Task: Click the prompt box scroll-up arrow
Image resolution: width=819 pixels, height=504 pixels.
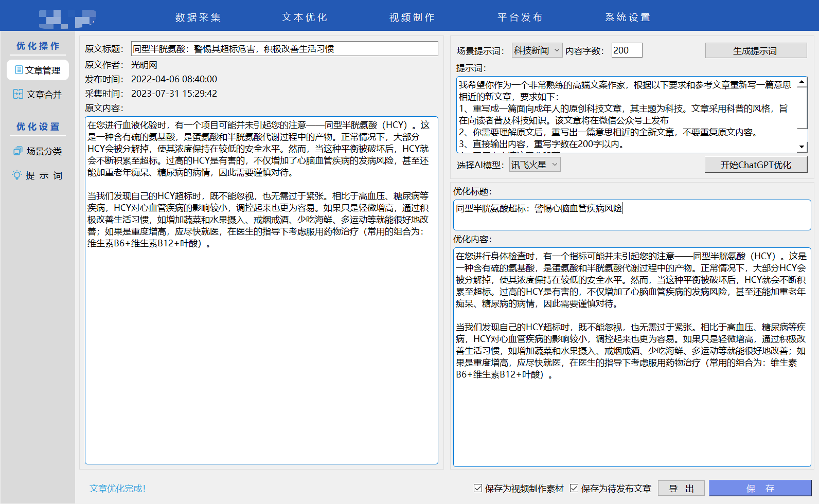Action: pos(802,82)
